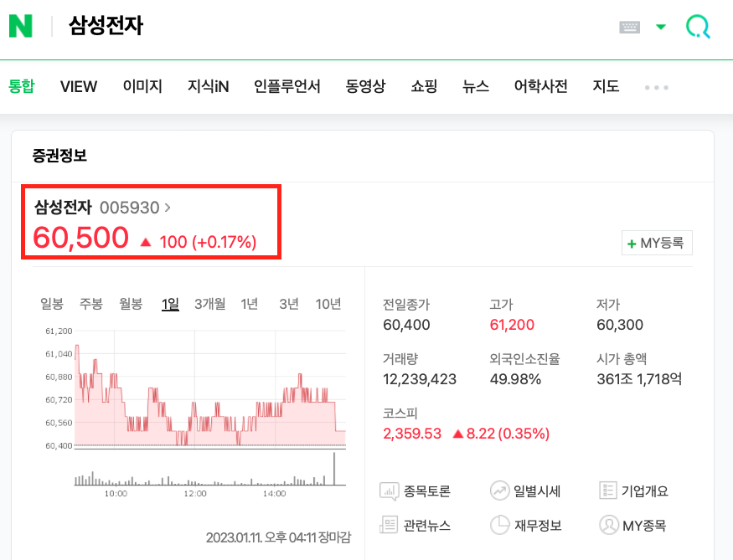Click the 증권정보 section heading
This screenshot has width=733, height=560.
(59, 156)
